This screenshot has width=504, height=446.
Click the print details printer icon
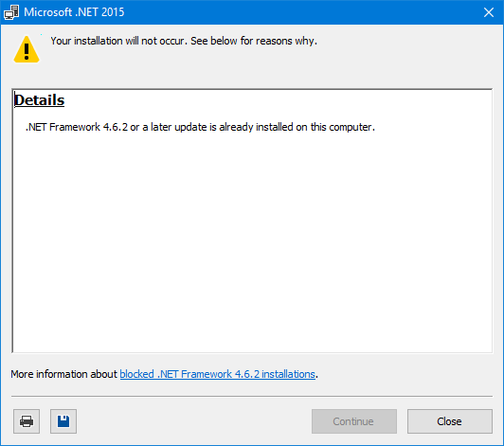27,421
